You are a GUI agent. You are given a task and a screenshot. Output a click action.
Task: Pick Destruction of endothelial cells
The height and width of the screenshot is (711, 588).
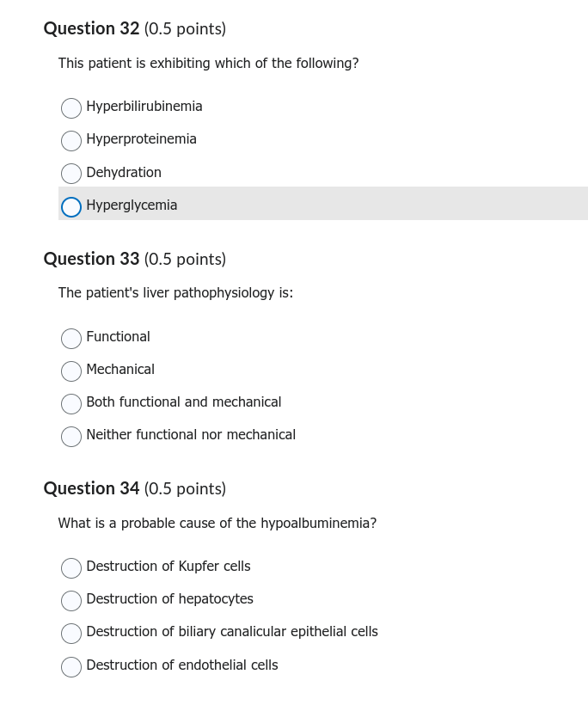click(x=71, y=666)
